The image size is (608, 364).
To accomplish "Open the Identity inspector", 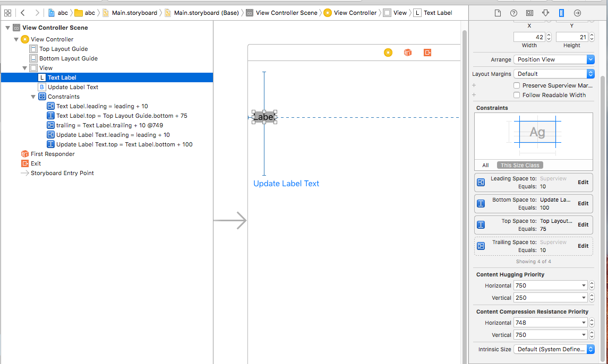I will coord(529,13).
